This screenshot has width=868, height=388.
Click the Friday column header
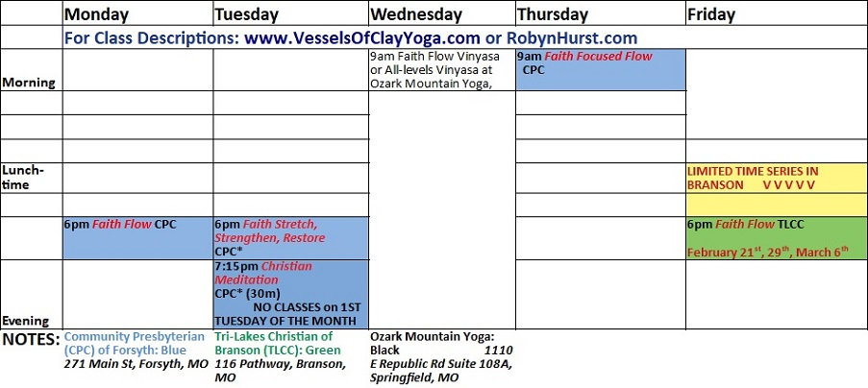712,14
